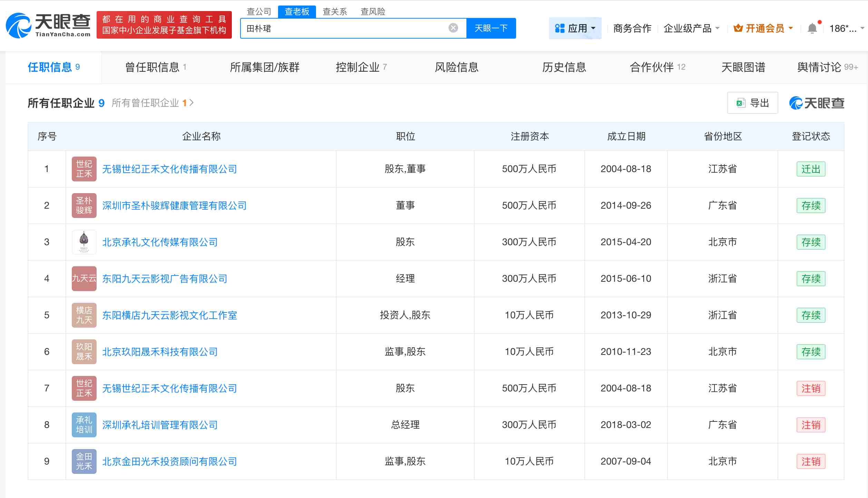Clear the search box with the × icon

tap(453, 28)
